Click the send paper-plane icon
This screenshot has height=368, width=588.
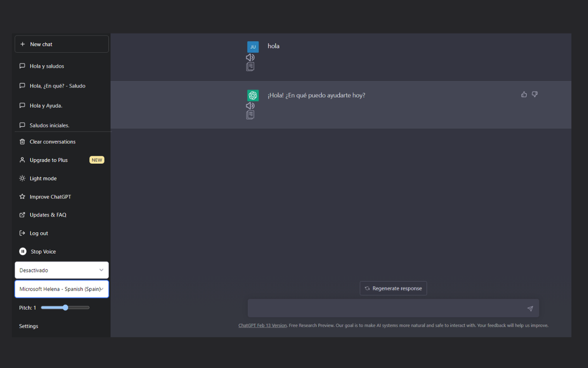point(530,309)
